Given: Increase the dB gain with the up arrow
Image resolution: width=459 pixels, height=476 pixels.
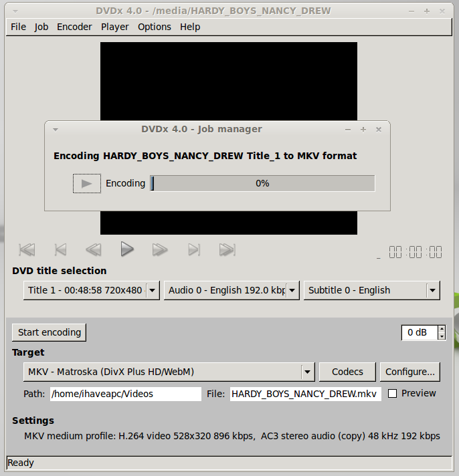Looking at the screenshot, I should [442, 329].
